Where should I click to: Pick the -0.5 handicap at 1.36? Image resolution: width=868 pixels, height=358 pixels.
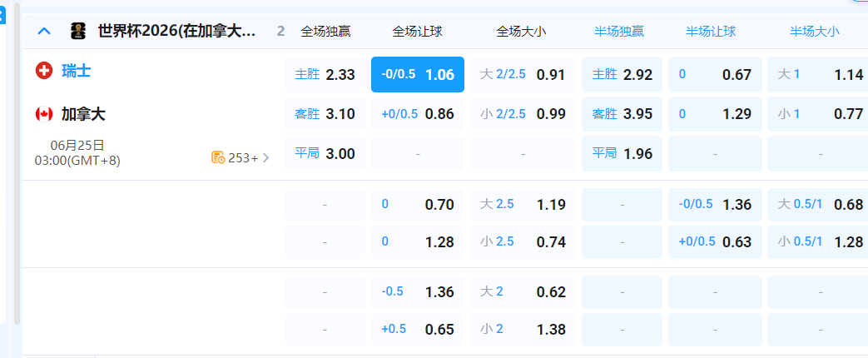pos(418,292)
